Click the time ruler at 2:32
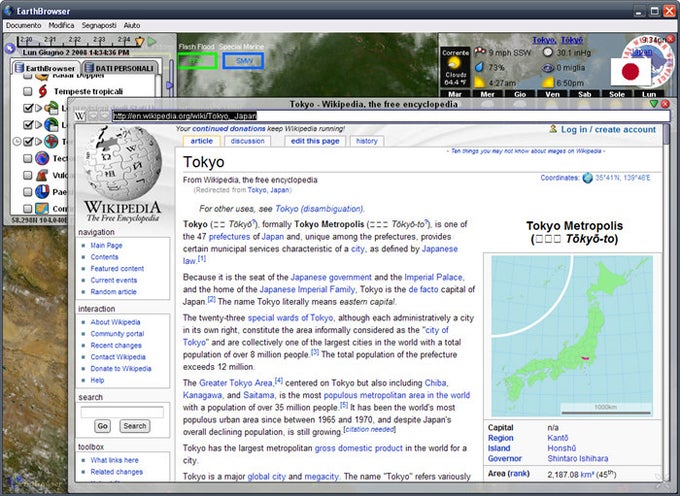Viewport: 680px width, 496px height. (75, 41)
